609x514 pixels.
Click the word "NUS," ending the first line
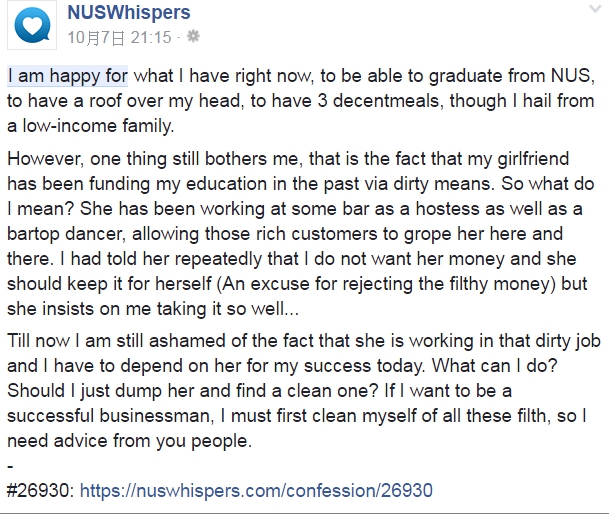coord(573,76)
